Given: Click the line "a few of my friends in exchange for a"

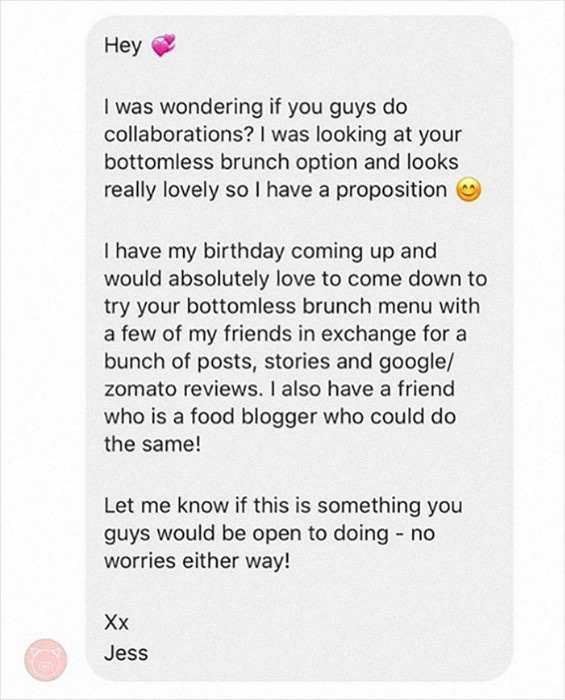Looking at the screenshot, I should tap(285, 334).
